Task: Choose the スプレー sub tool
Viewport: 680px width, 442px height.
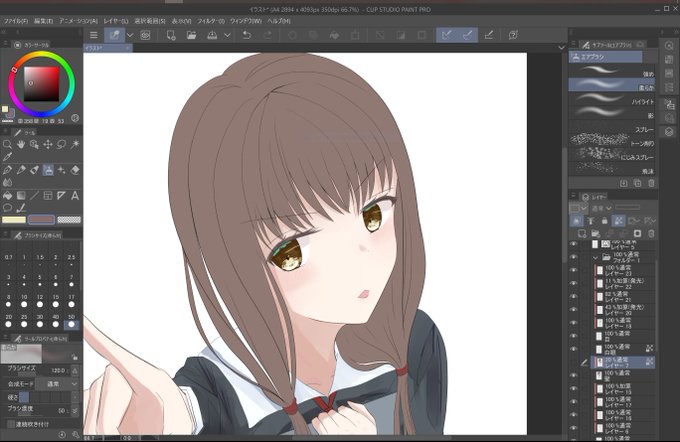Action: pos(611,127)
